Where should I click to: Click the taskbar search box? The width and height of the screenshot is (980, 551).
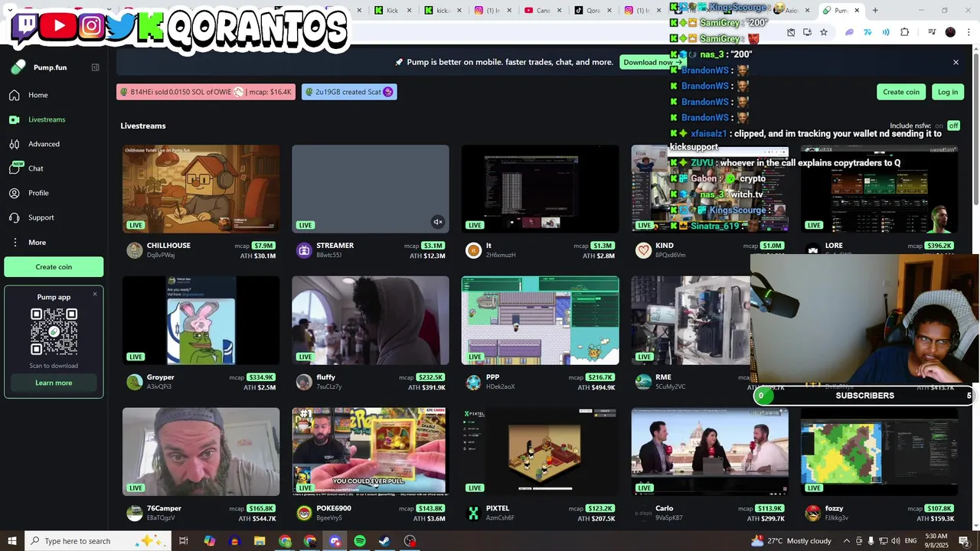coord(98,541)
